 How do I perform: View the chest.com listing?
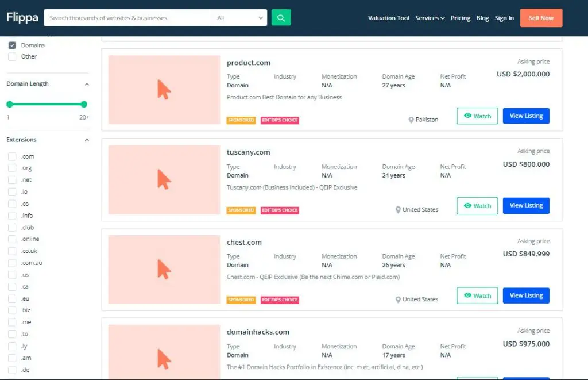click(x=526, y=295)
